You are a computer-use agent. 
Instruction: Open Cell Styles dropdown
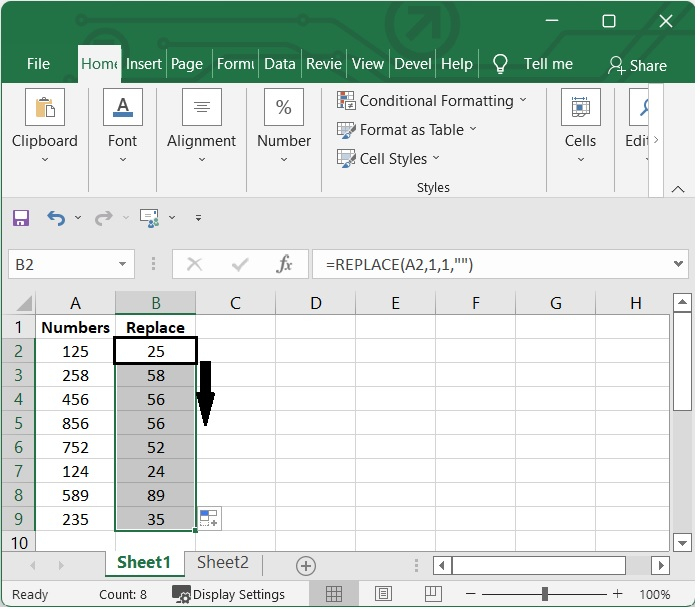pos(388,159)
